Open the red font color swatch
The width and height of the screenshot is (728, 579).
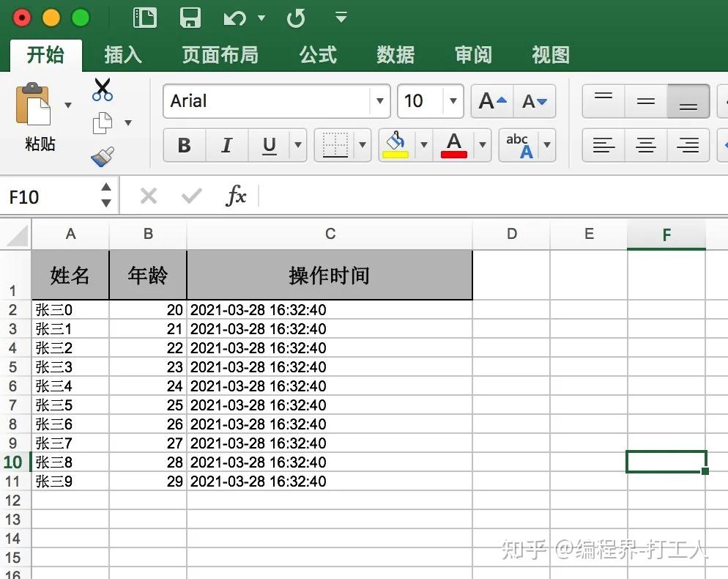coord(453,145)
